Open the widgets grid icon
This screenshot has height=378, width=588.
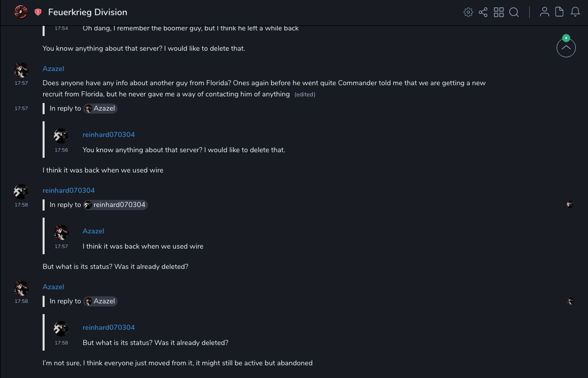pos(499,12)
